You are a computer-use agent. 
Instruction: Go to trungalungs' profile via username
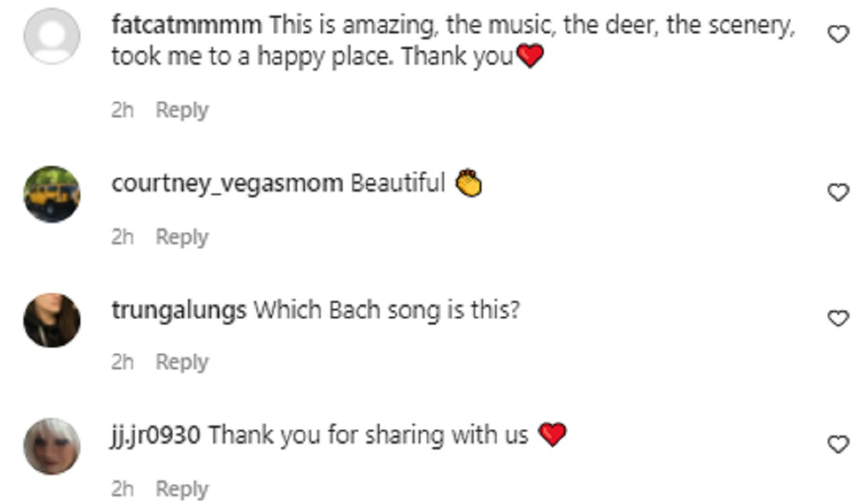point(180,310)
